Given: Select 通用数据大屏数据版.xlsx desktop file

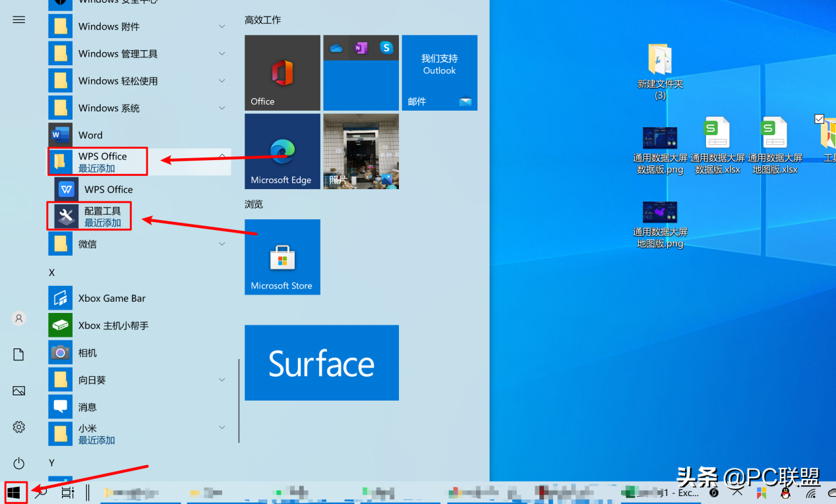Looking at the screenshot, I should pos(717,146).
